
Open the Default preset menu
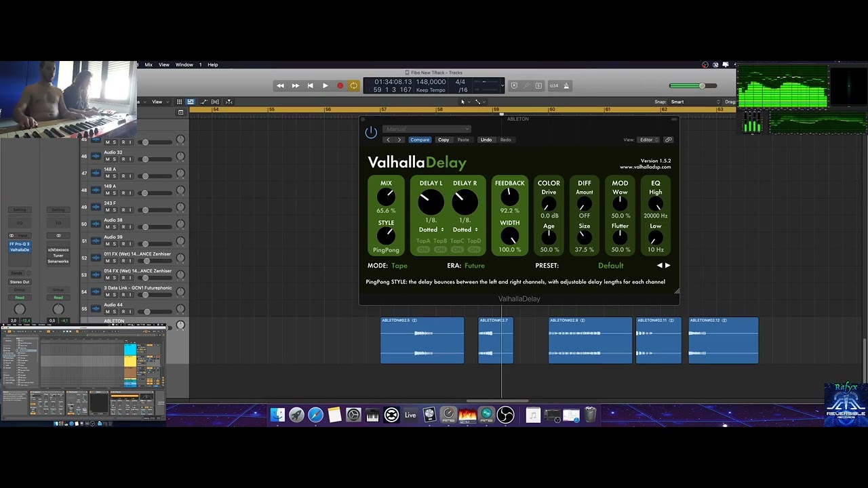pos(610,266)
